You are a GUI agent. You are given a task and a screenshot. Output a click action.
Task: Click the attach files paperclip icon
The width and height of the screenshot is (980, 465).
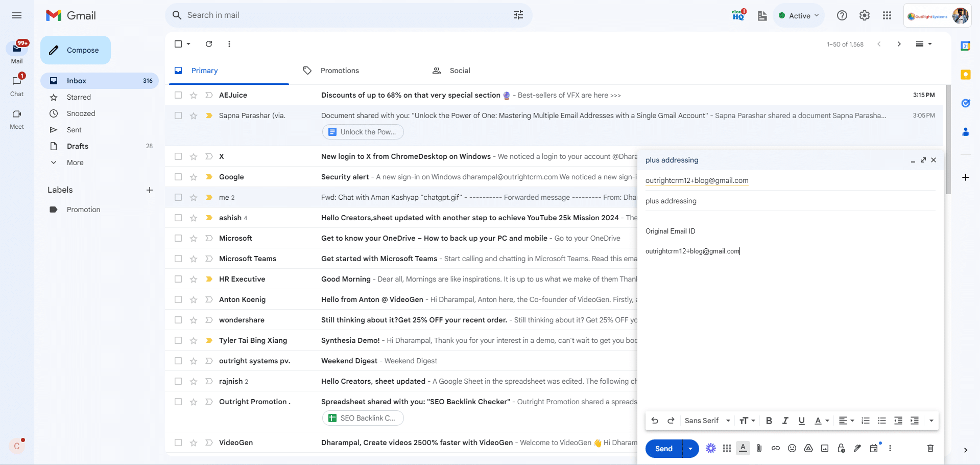pyautogui.click(x=759, y=448)
